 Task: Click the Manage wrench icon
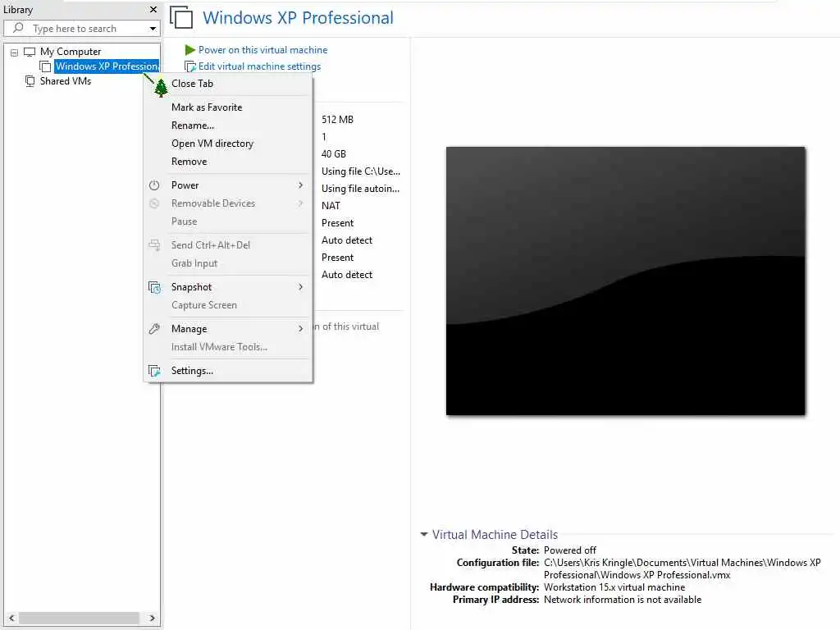(x=154, y=329)
